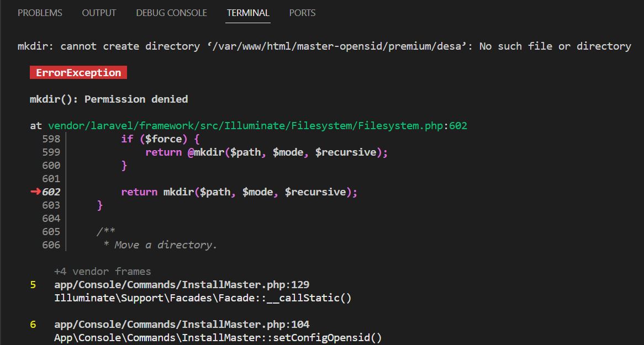Open the InstallMaster.php:104 link
The width and height of the screenshot is (644, 345).
coord(182,325)
